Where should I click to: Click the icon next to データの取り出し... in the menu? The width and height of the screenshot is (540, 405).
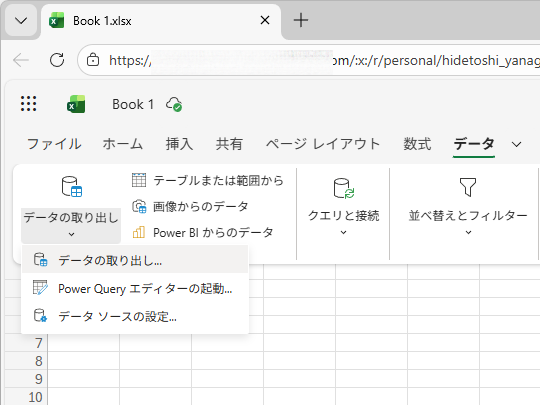tap(40, 260)
